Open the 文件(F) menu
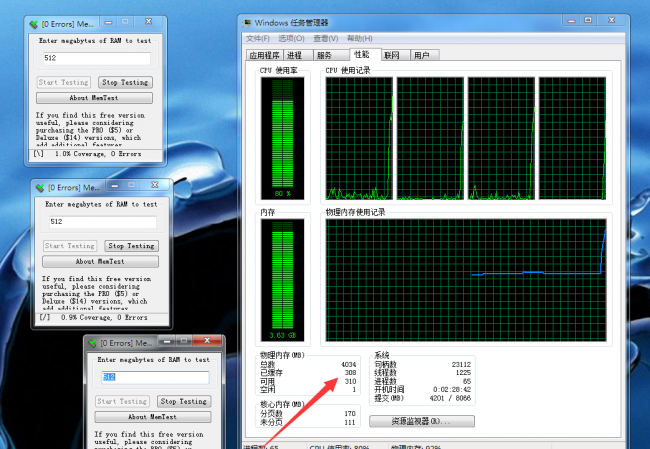 (258, 39)
